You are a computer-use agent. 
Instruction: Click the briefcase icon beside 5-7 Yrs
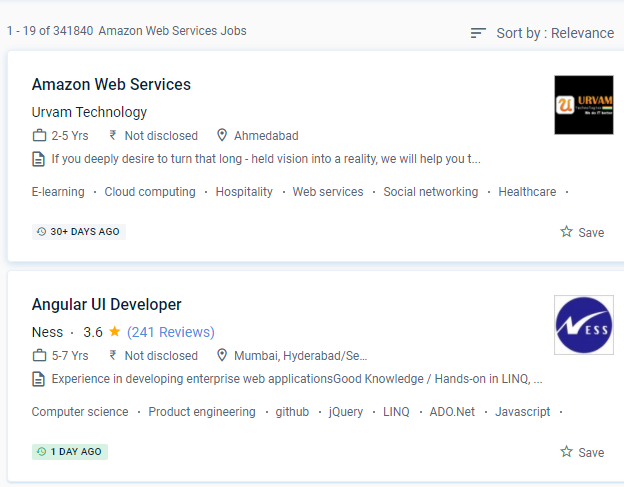pyautogui.click(x=39, y=356)
